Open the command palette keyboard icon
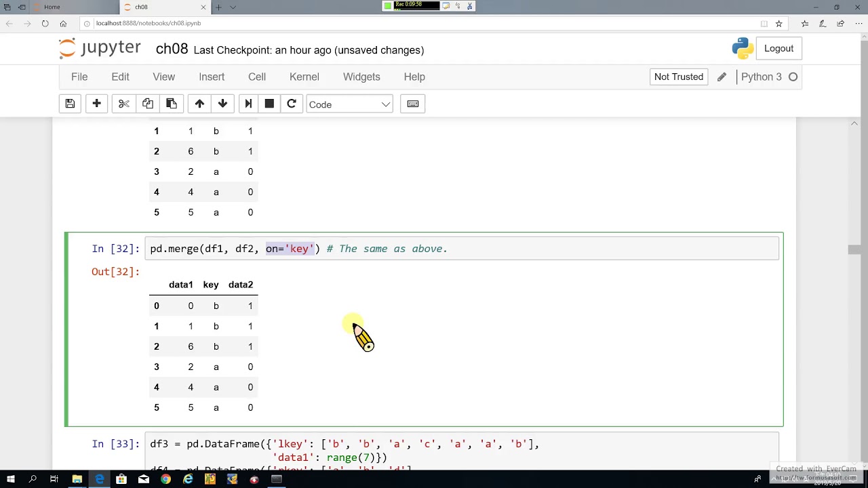 tap(413, 104)
